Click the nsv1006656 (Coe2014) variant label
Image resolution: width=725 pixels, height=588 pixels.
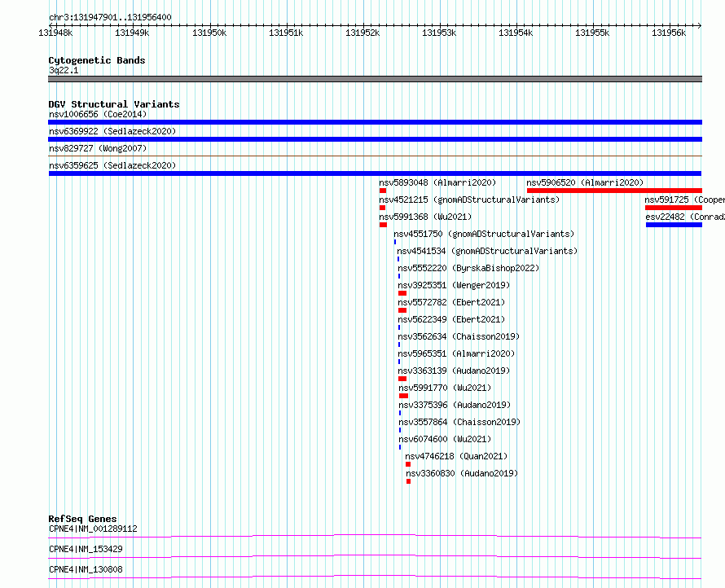[98, 114]
